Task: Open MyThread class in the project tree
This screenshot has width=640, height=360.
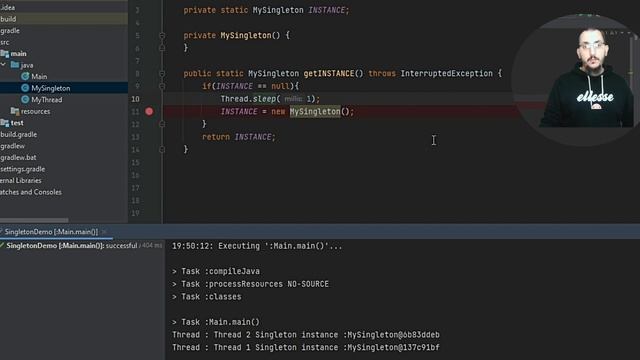Action: 47,100
